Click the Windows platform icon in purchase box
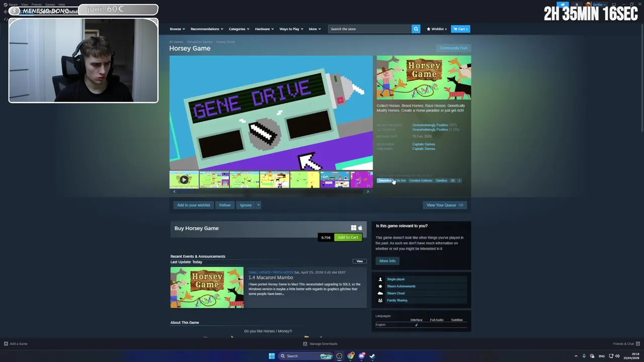This screenshot has height=362, width=644. pos(354,228)
